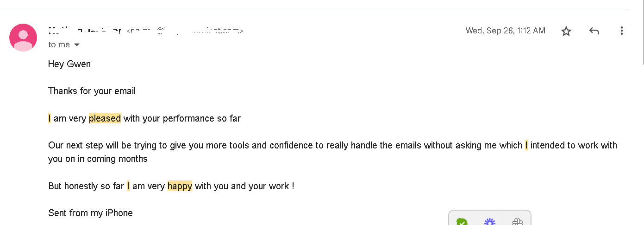Image resolution: width=644 pixels, height=225 pixels.
Task: Click the blurred sender name in header
Action: tap(85, 31)
